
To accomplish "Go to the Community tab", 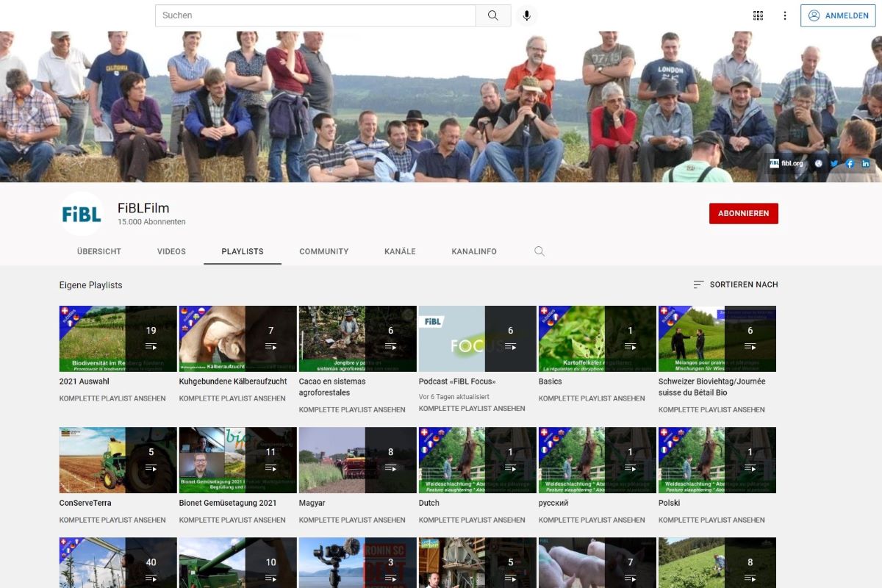I will point(323,251).
